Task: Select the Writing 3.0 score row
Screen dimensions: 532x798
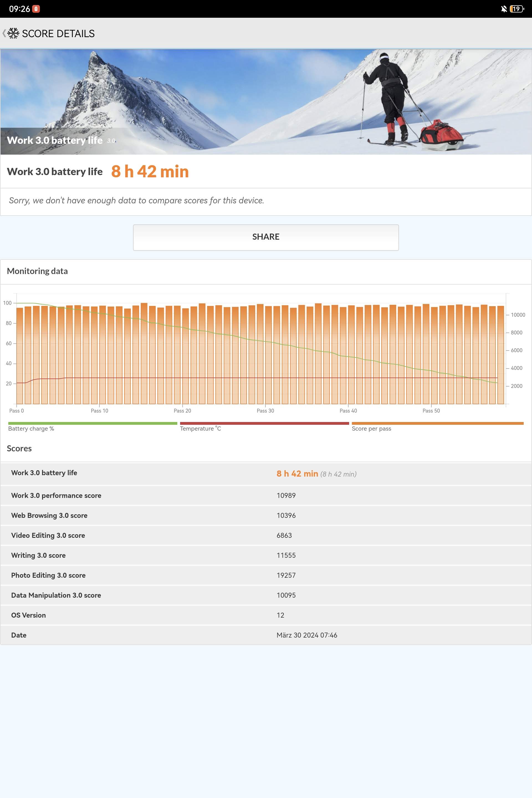Action: tap(266, 555)
